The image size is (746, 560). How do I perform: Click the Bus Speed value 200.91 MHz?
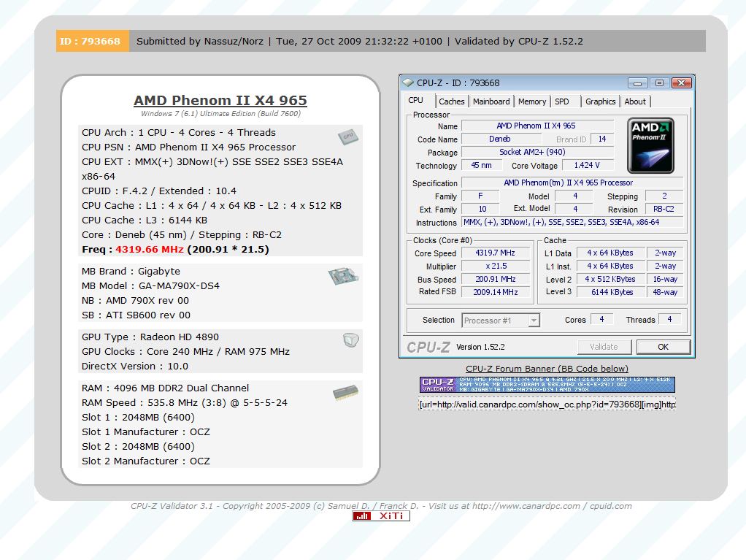pyautogui.click(x=496, y=279)
